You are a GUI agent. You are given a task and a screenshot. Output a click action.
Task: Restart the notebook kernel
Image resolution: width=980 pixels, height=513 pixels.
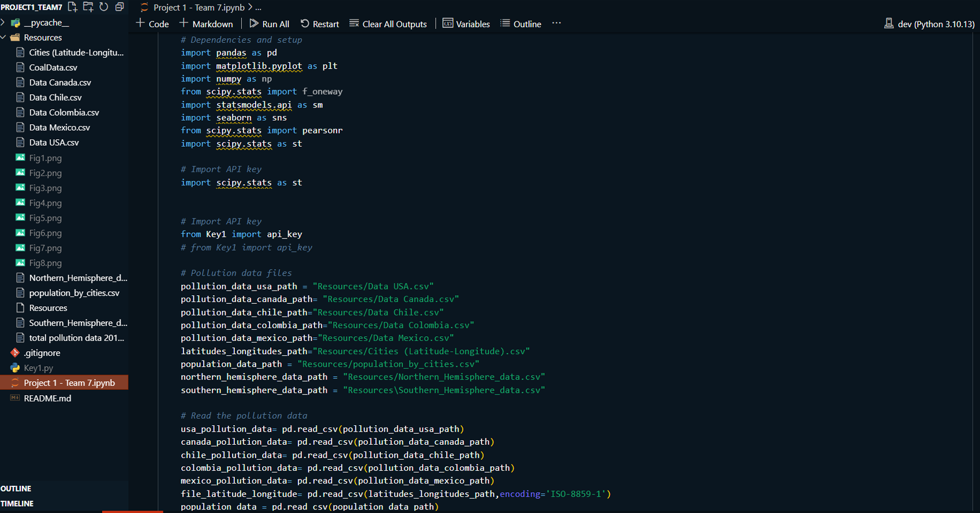pos(319,24)
